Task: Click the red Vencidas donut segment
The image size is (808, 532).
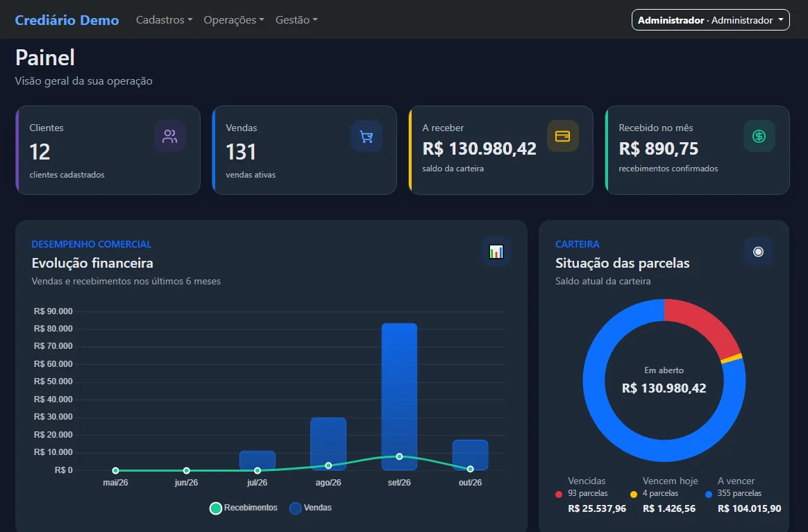Action: 706,323
